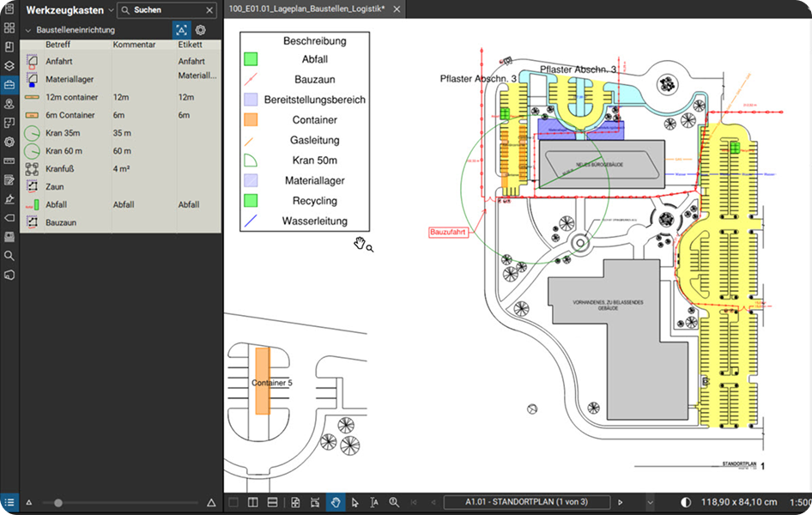Select the 6m Container tool icon
Screen dimensions: 812x515
(x=32, y=115)
